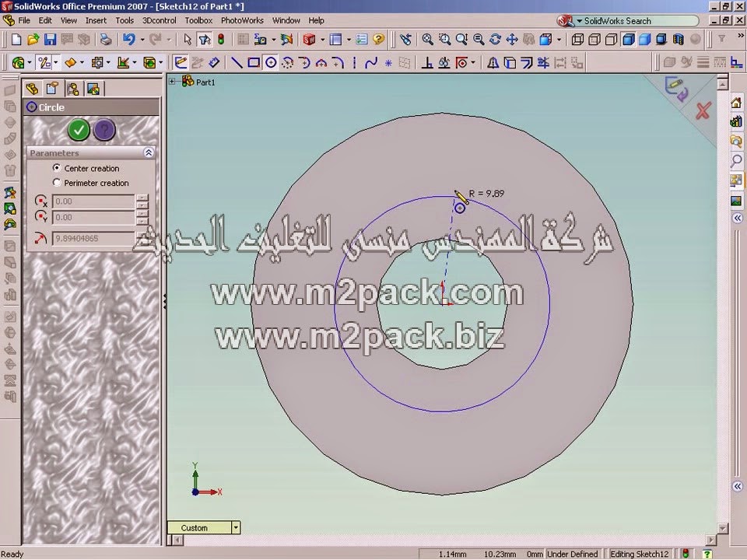Set Hidden Lines Removed display style
This screenshot has width=747, height=560.
click(611, 40)
